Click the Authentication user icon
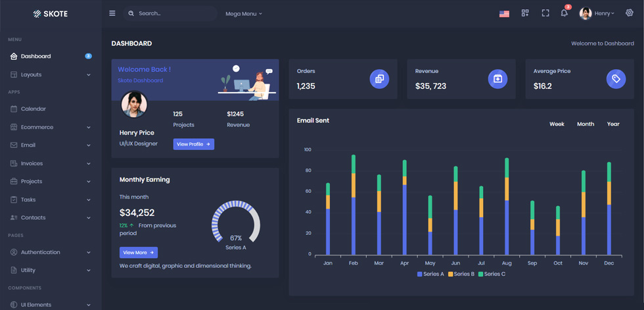The image size is (644, 310). tap(14, 252)
